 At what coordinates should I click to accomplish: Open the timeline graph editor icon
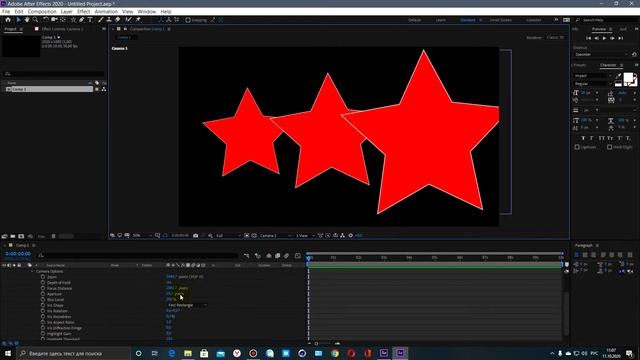tap(298, 256)
